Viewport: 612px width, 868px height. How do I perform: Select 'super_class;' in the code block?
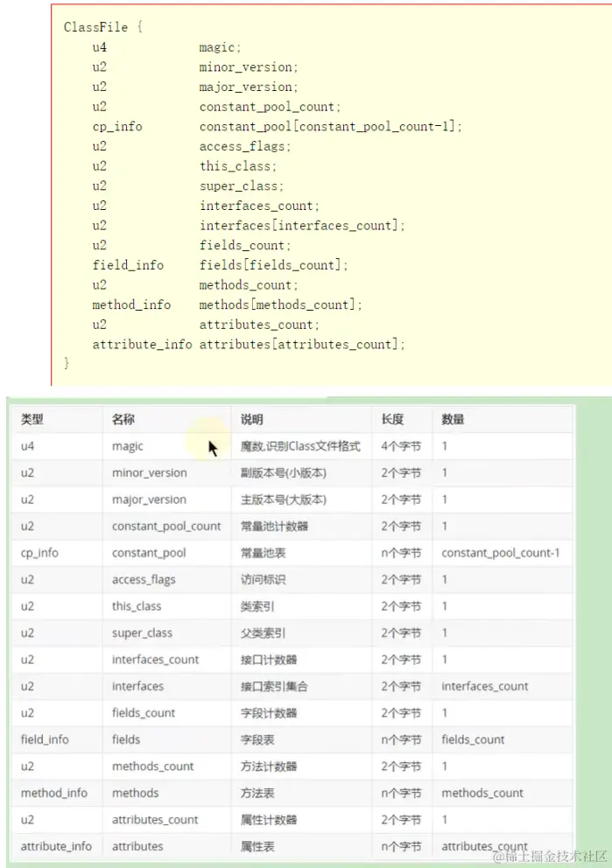[x=242, y=186]
